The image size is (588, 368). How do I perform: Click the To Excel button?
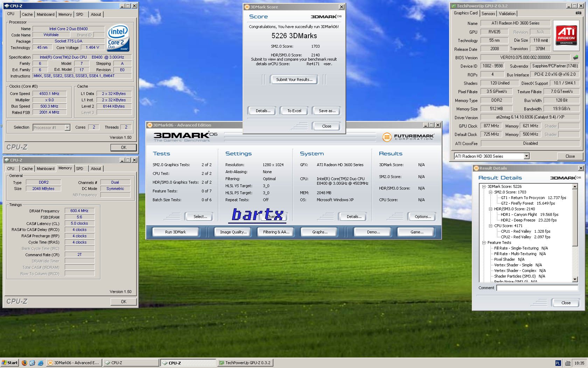coord(294,111)
